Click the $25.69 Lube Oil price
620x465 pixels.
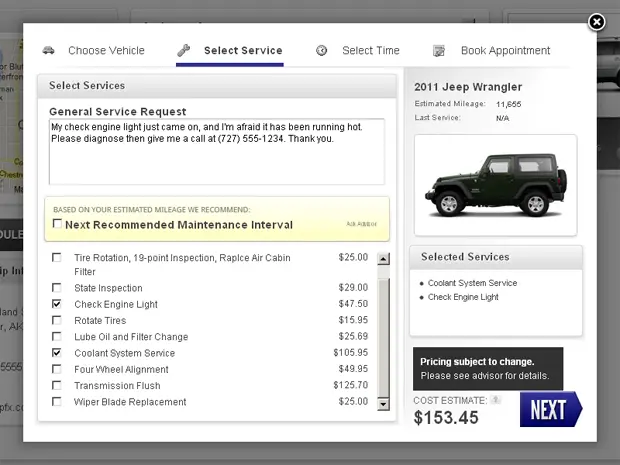[x=353, y=336]
